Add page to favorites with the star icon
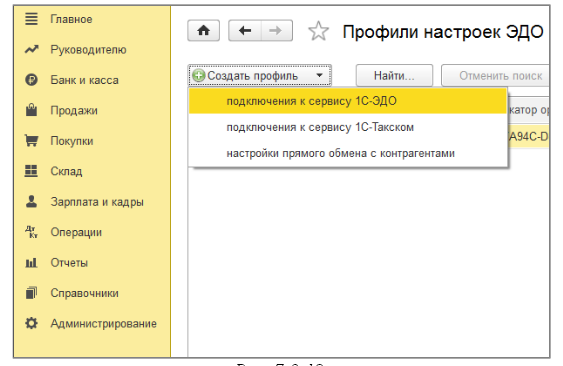 coord(318,31)
